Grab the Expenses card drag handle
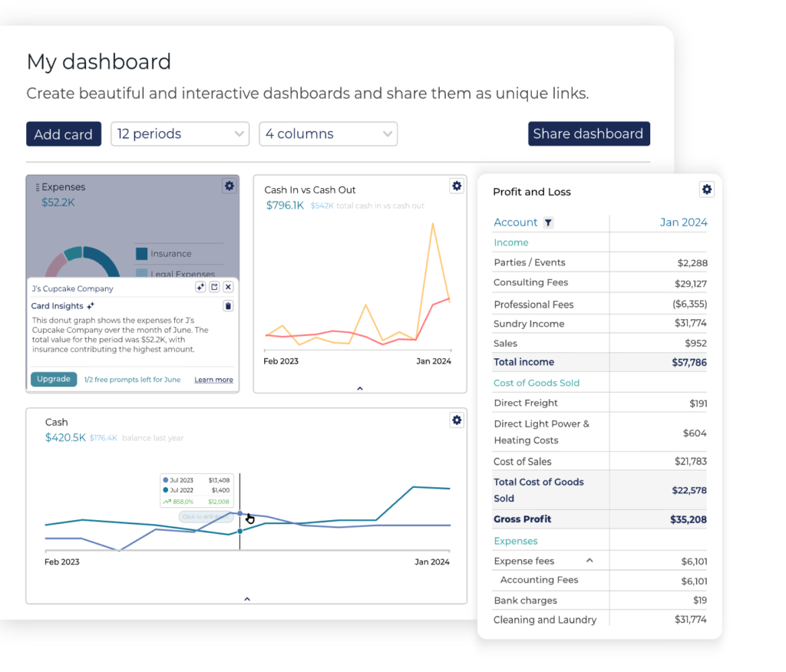The height and width of the screenshot is (672, 786). point(38,187)
